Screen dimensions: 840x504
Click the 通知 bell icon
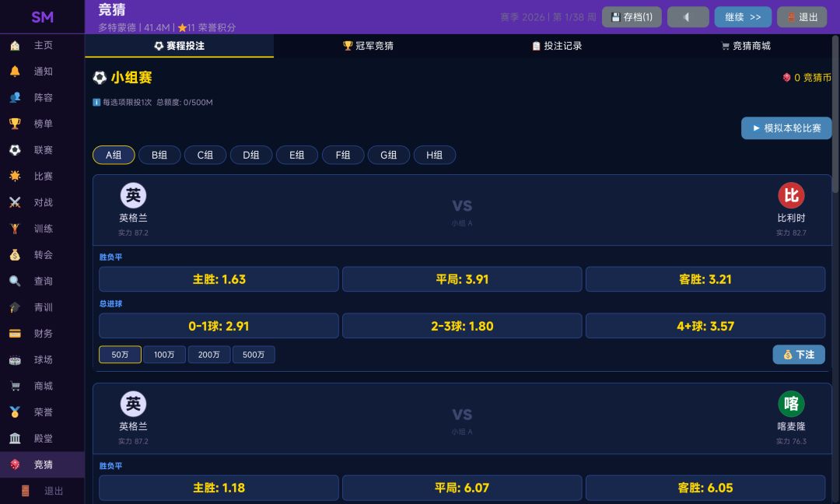click(15, 72)
